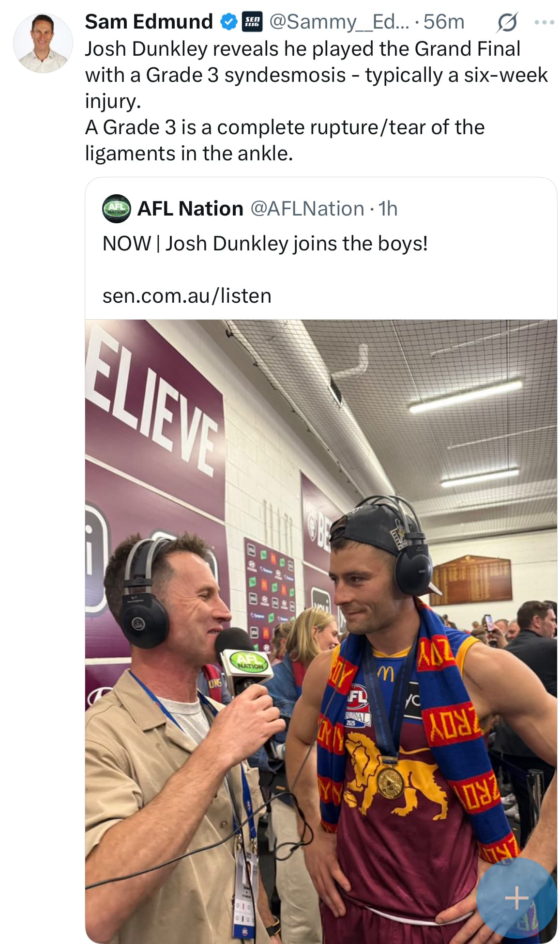
Task: Tap the AFL Nation account name
Action: pos(190,209)
